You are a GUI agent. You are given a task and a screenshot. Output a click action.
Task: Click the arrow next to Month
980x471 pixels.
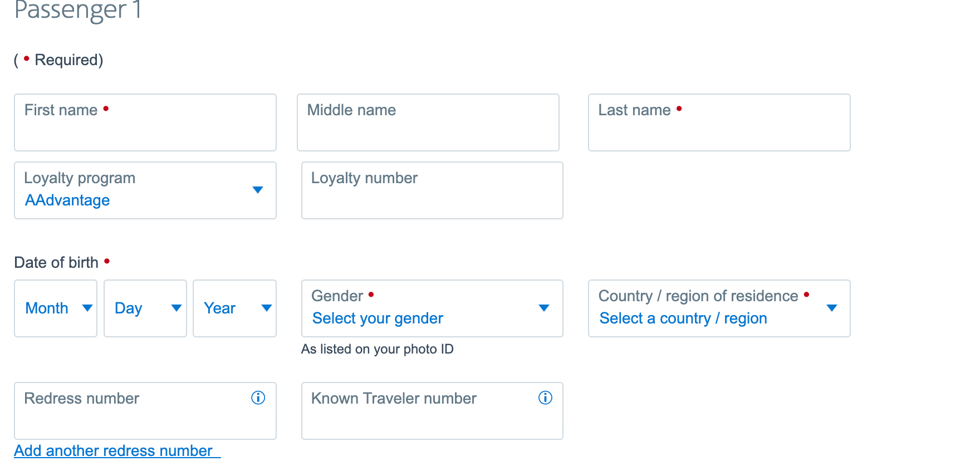[x=87, y=308]
